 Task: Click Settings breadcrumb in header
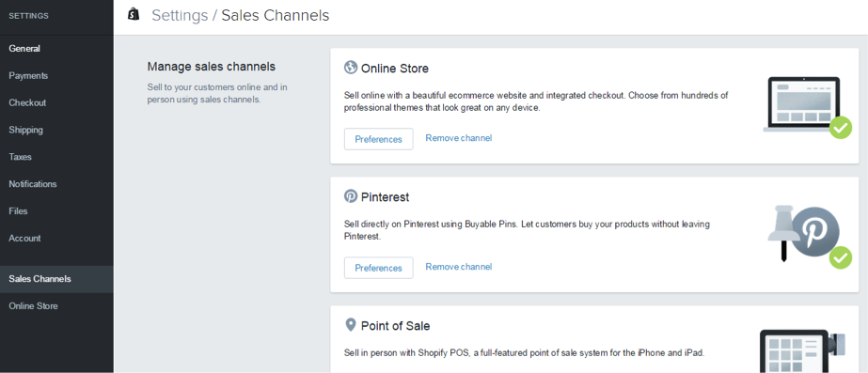point(180,15)
